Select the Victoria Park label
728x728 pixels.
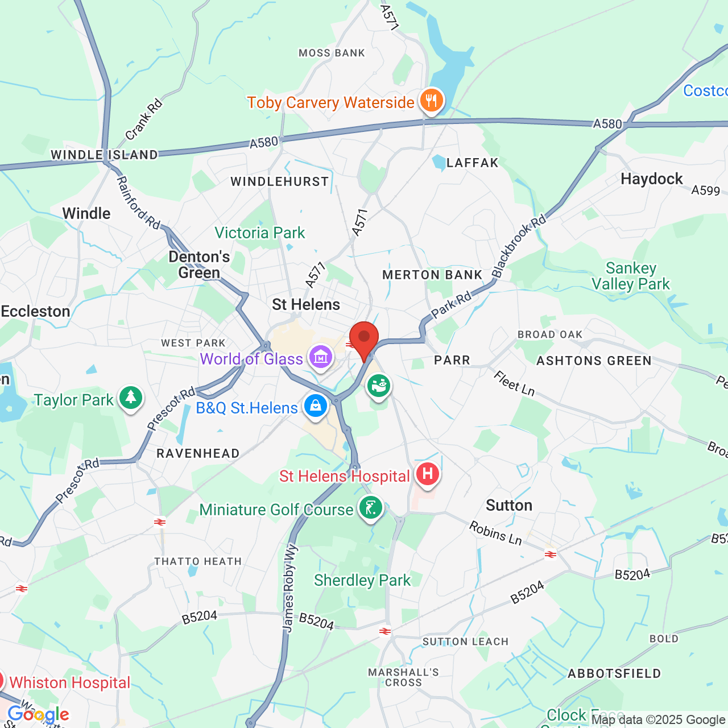[x=260, y=233]
